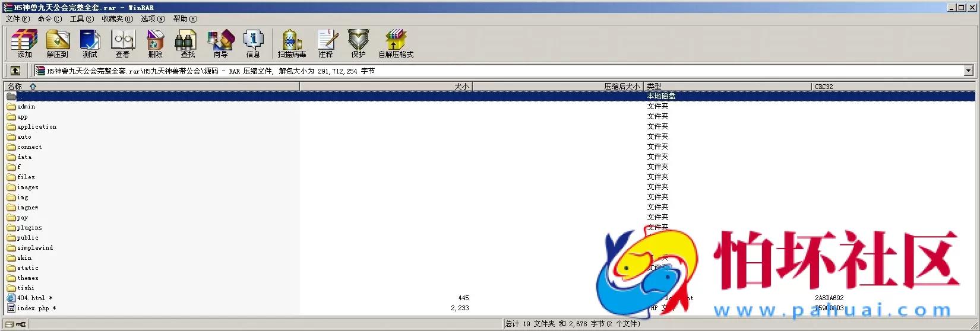Launch the 查找 (Find) binoculars icon
980x331 pixels.
click(x=187, y=43)
